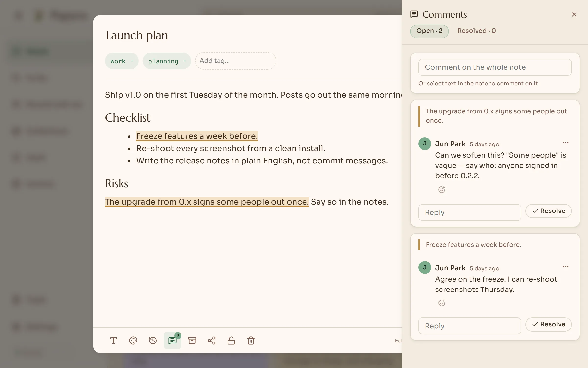Toggle the comments panel button

pyautogui.click(x=172, y=341)
